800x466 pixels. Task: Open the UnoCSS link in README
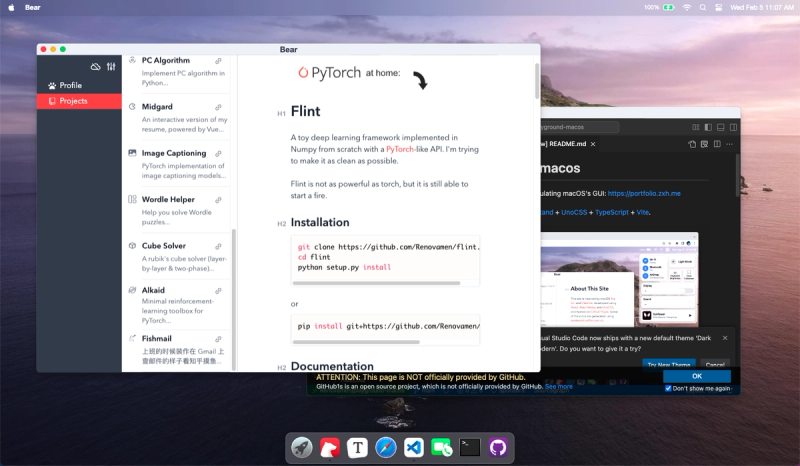pyautogui.click(x=574, y=212)
